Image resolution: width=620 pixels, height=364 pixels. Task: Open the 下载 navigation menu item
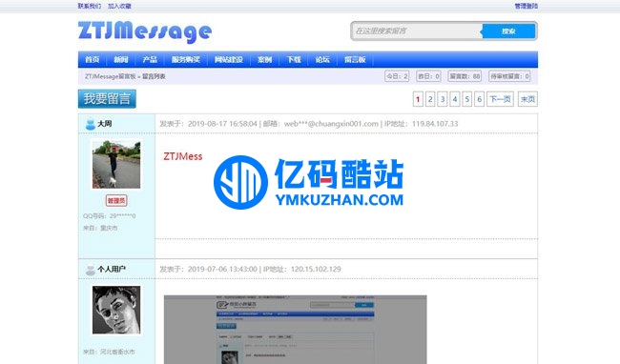294,60
